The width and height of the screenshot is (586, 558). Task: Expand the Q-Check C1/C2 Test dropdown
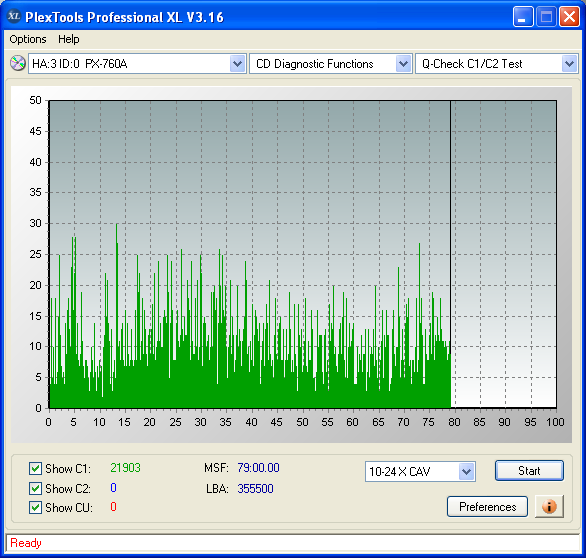[x=569, y=64]
